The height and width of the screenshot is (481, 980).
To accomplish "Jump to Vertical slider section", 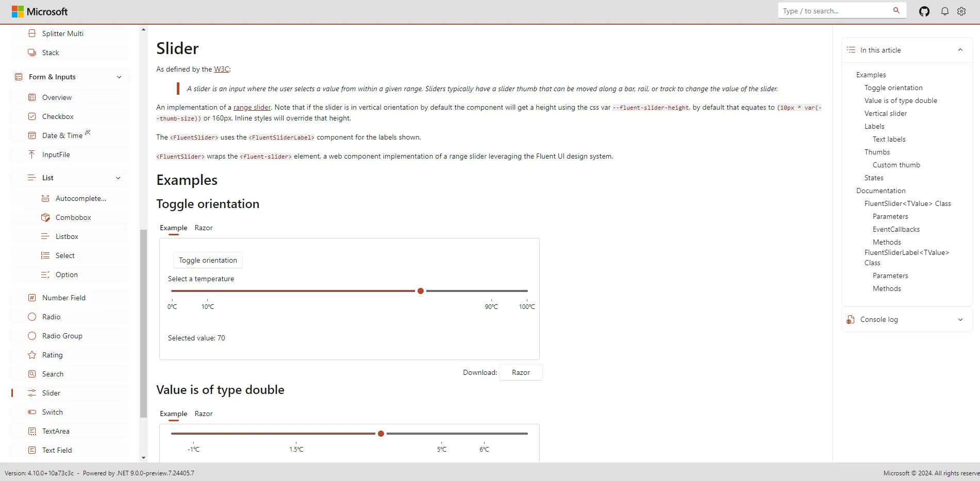I will coord(886,113).
